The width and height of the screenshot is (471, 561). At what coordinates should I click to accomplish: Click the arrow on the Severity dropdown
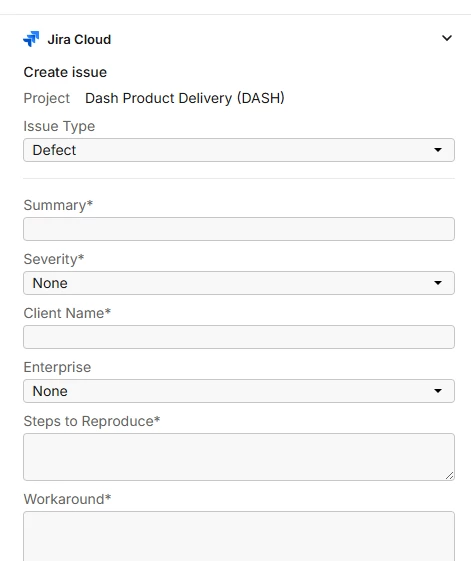pos(438,283)
